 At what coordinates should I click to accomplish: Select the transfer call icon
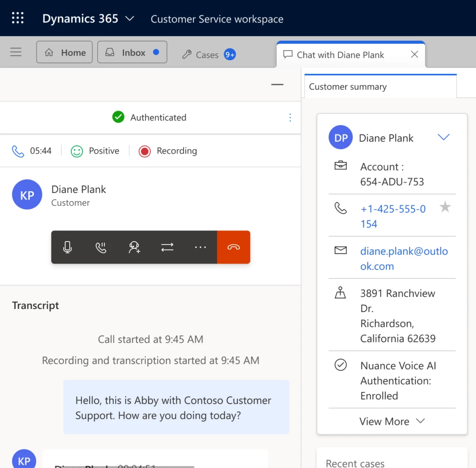(x=167, y=247)
